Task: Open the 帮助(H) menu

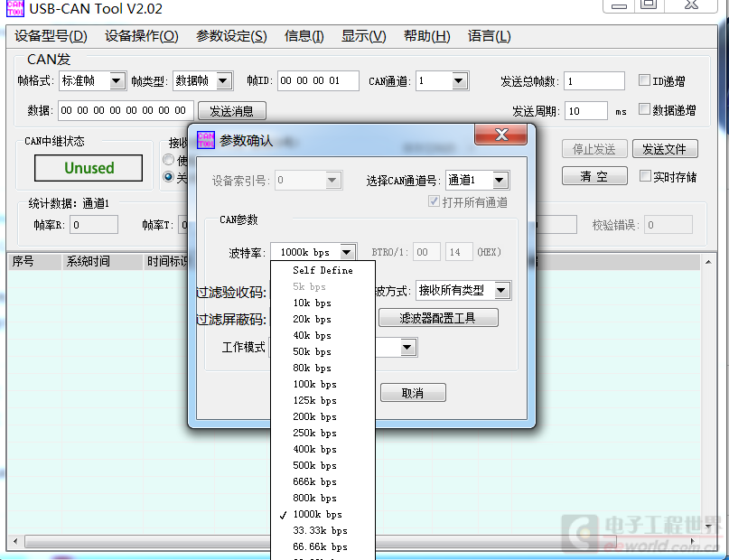Action: 426,36
